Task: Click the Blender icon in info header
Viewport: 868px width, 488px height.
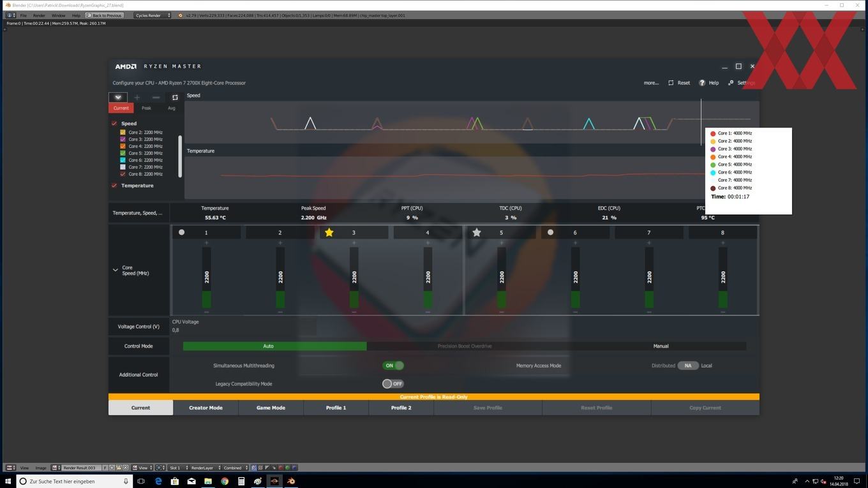Action: coord(180,15)
